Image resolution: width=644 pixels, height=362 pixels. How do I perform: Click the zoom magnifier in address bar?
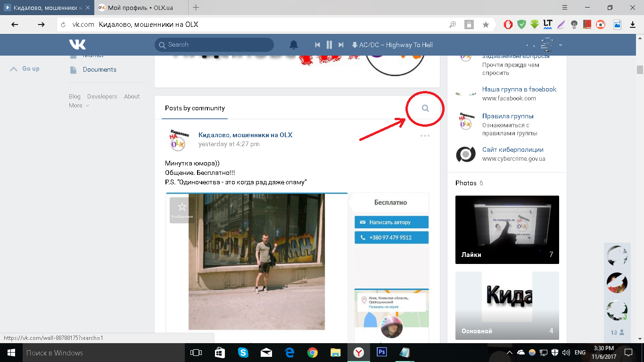click(x=453, y=25)
